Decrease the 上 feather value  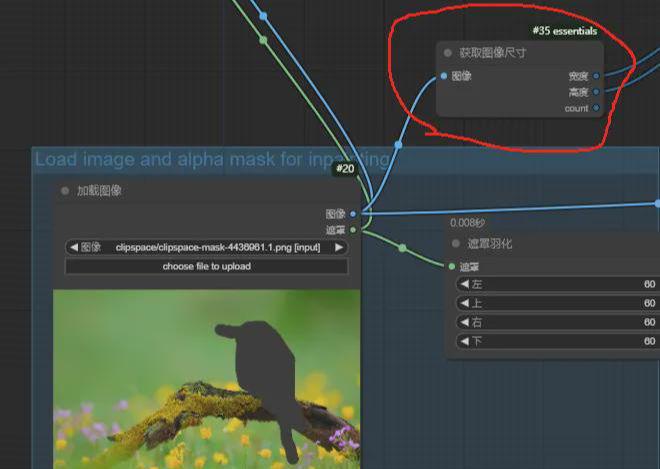click(465, 303)
